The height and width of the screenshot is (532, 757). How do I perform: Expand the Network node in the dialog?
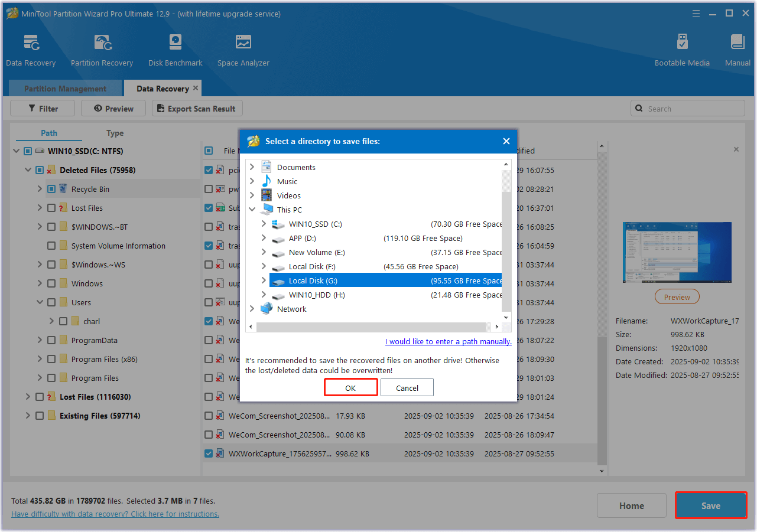tap(252, 309)
